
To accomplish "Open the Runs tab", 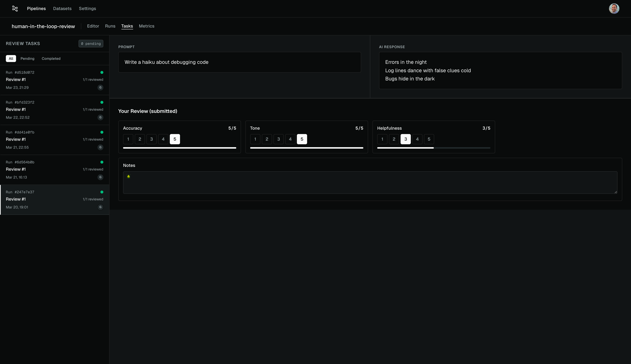I will (110, 26).
